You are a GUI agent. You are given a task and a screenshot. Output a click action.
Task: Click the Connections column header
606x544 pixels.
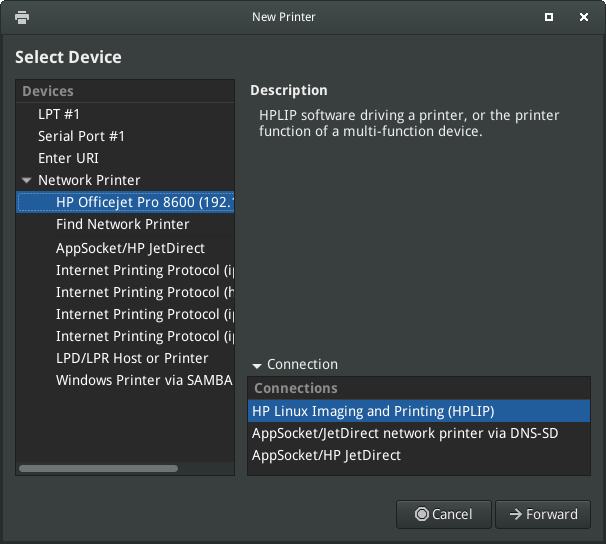[x=419, y=388]
